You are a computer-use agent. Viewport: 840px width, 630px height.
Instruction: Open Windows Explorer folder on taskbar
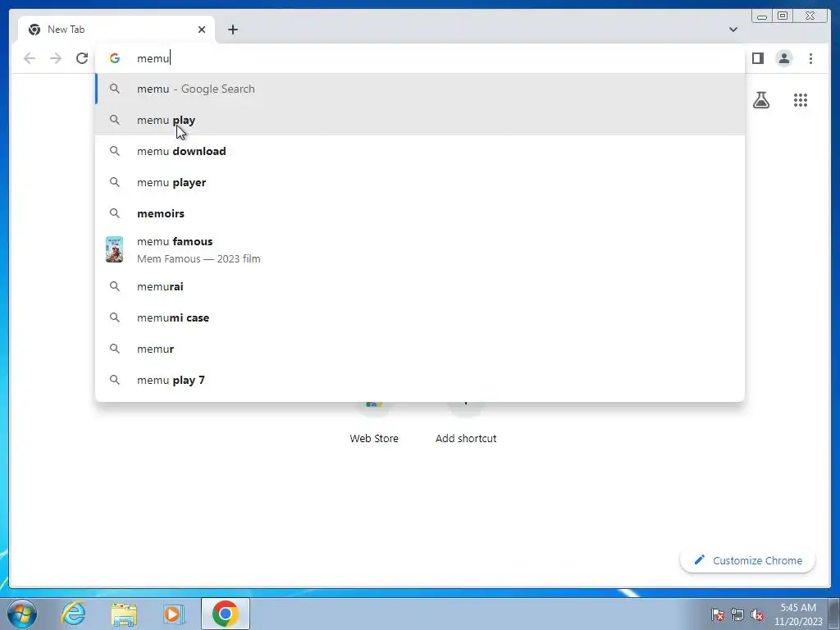tap(124, 614)
